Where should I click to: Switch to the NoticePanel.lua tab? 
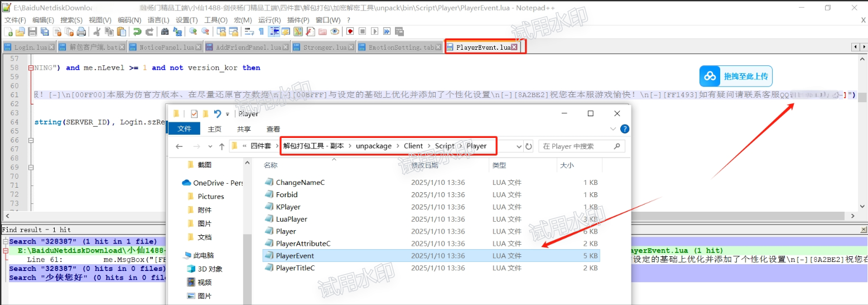click(166, 47)
